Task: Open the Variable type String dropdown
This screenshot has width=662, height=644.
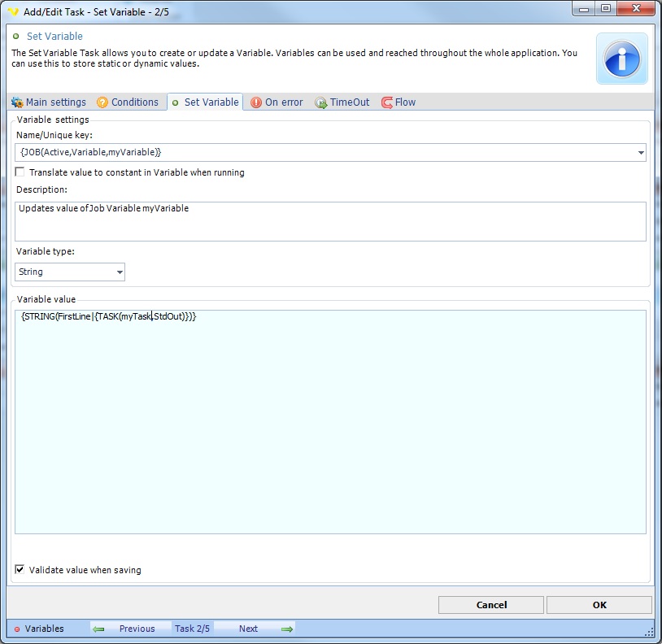Action: (x=120, y=272)
